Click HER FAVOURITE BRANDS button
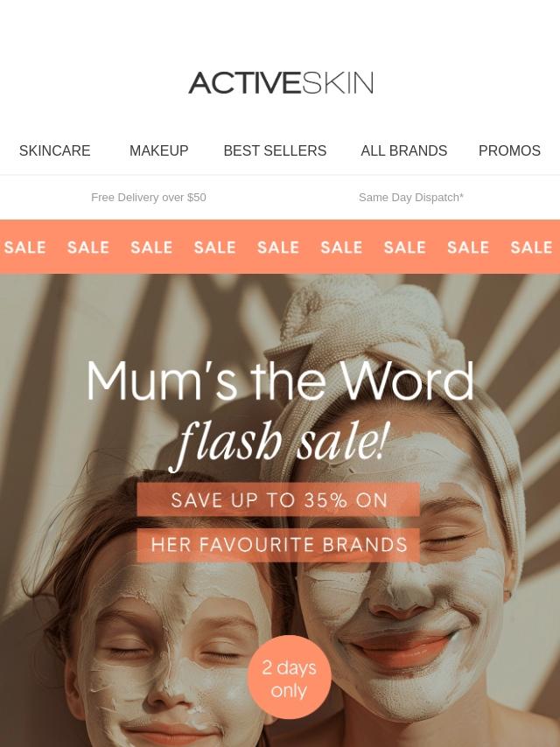560x747 pixels. tap(278, 545)
